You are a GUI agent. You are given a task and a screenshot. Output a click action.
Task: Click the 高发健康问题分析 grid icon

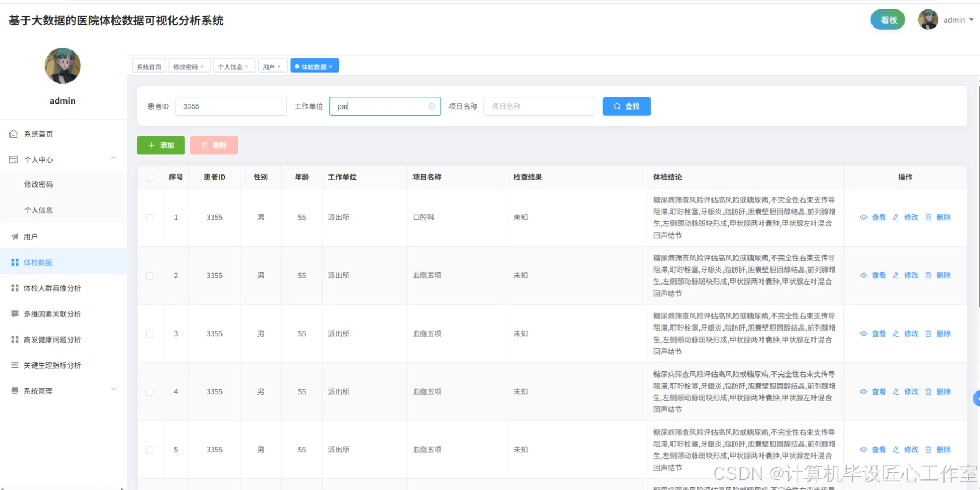point(14,339)
